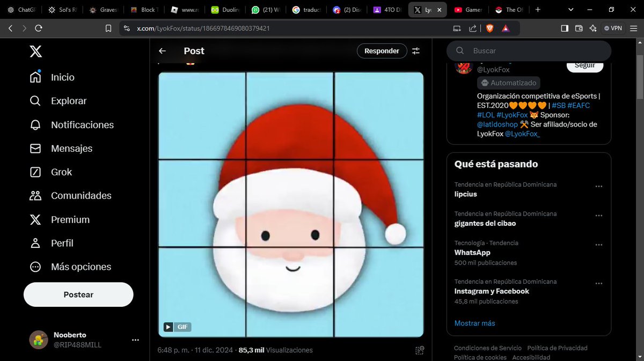Click the Responder button
This screenshot has width=644, height=361.
(x=382, y=51)
